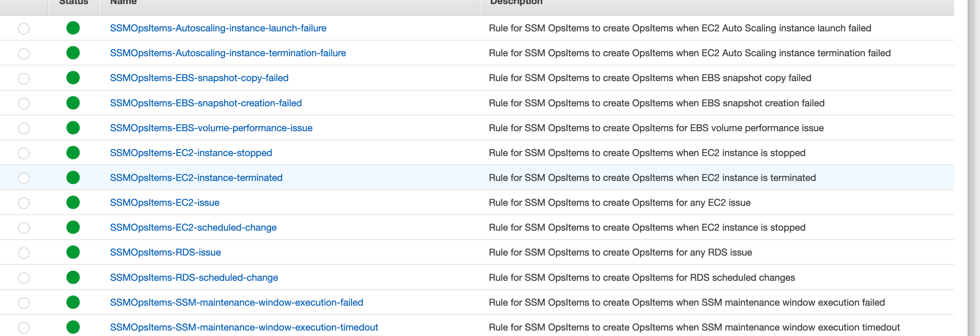Open SSMOpsItems-RDS-issue rule link
This screenshot has height=336, width=980.
point(166,252)
